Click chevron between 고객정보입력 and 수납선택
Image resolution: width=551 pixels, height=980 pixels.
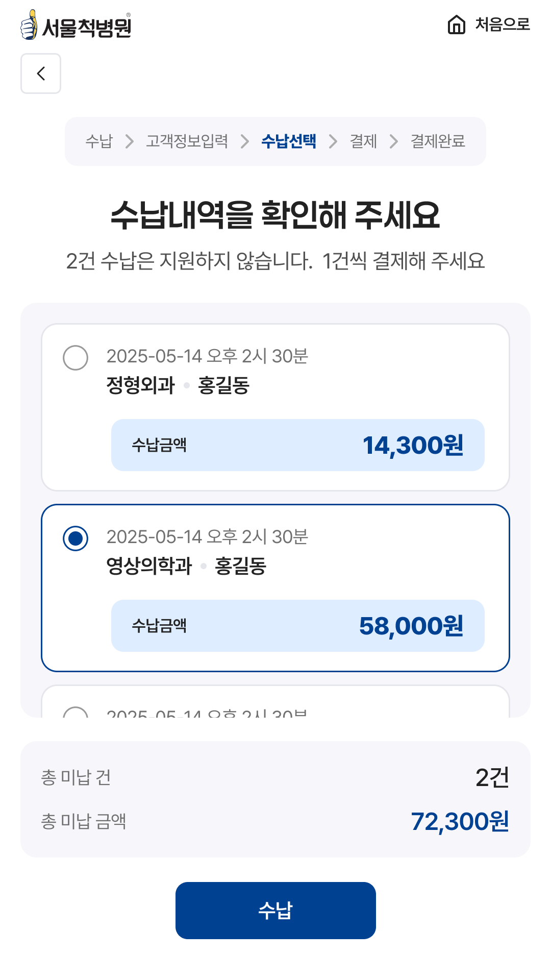245,141
